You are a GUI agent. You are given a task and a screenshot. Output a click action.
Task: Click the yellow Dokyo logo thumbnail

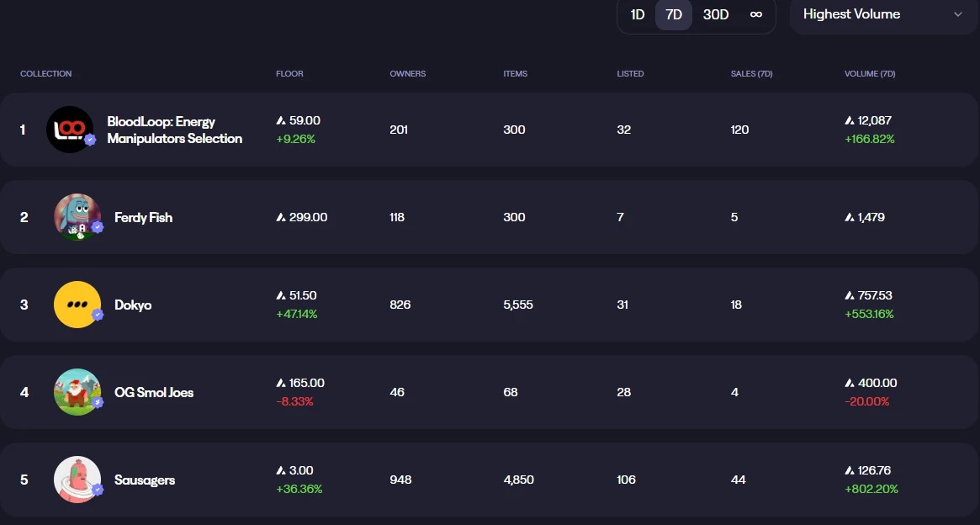pos(77,305)
